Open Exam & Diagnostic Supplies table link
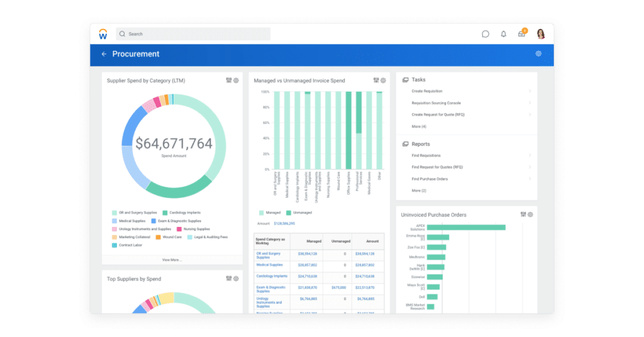Image resolution: width=644 pixels, height=337 pixels. coord(270,289)
